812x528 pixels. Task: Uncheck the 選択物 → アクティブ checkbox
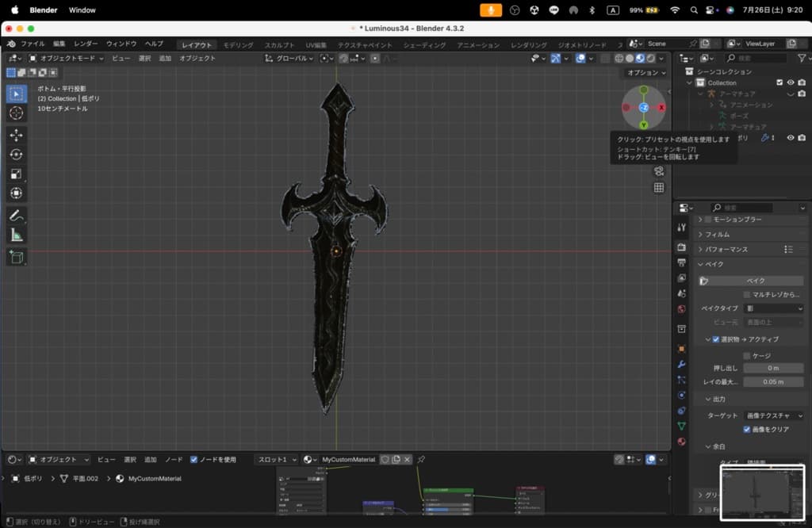716,339
